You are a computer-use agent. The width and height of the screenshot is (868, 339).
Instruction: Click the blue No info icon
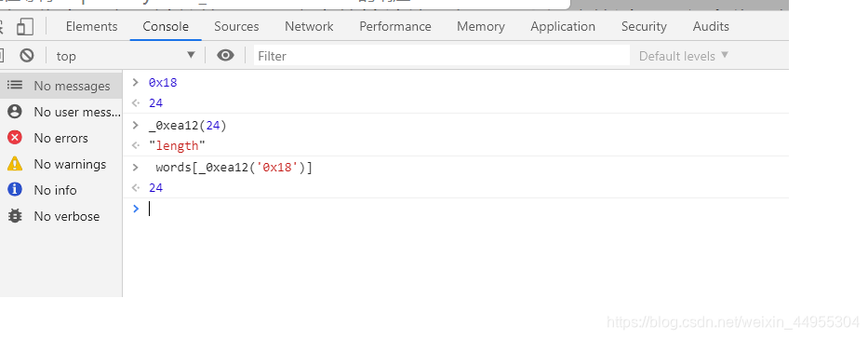[15, 189]
